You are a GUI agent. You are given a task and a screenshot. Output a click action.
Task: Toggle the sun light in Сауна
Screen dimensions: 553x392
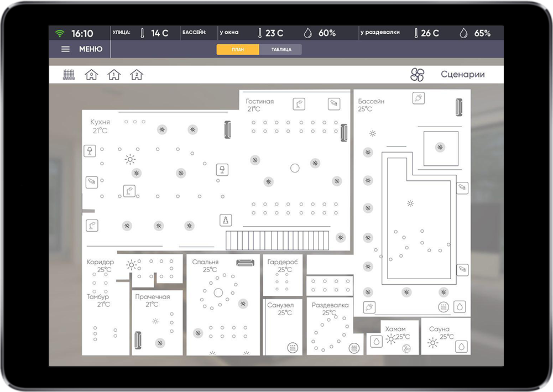click(x=432, y=343)
